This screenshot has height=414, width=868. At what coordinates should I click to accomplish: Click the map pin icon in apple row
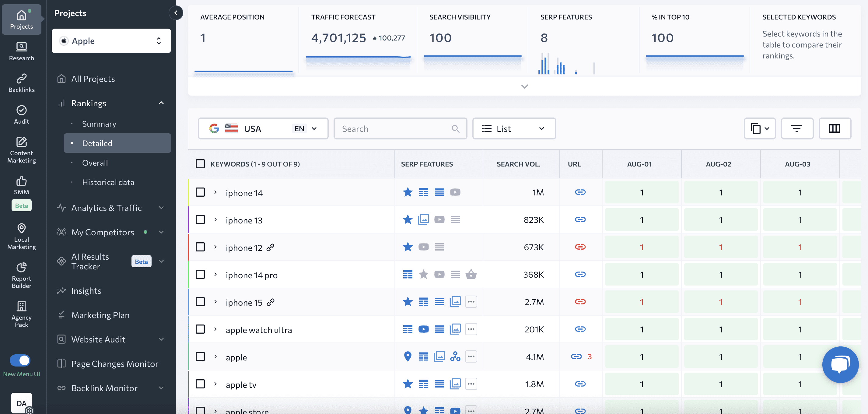(x=408, y=357)
